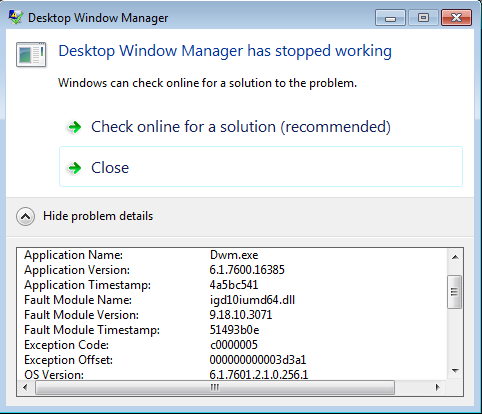Viewport: 482px width, 414px height.
Task: Click the horizontal scrollbar thumb
Action: click(215, 387)
